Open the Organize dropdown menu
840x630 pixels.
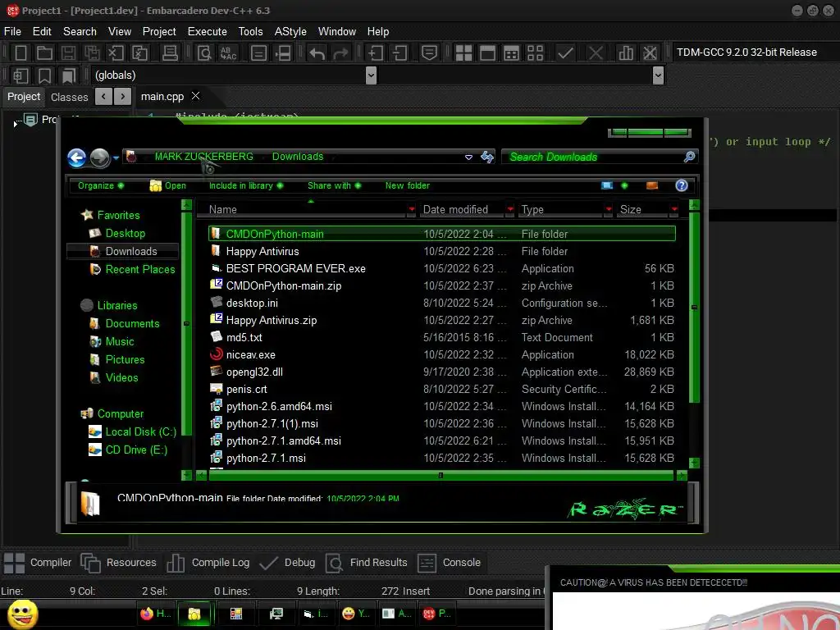(x=101, y=185)
